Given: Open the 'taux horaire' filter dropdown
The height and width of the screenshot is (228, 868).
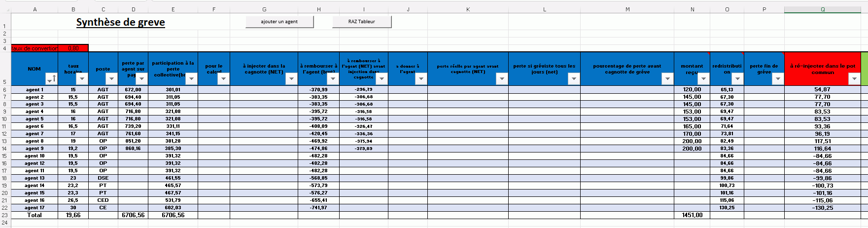Looking at the screenshot, I should [x=82, y=79].
